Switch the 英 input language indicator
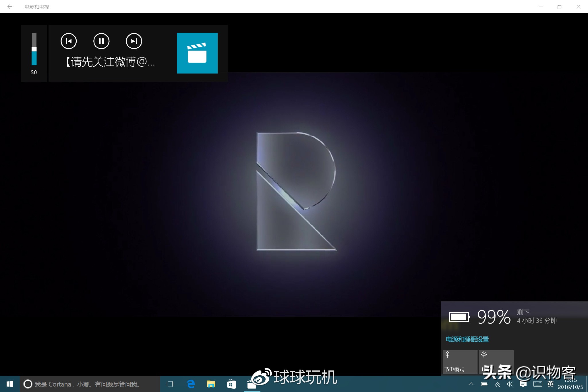 550,384
